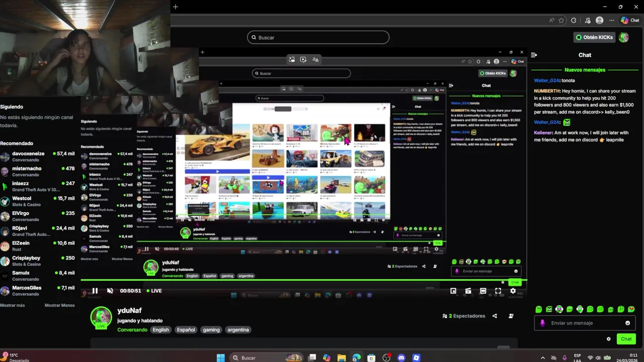This screenshot has height=362, width=644.
Task: Jump to Nuevos mensajes in chat
Action: tap(585, 70)
